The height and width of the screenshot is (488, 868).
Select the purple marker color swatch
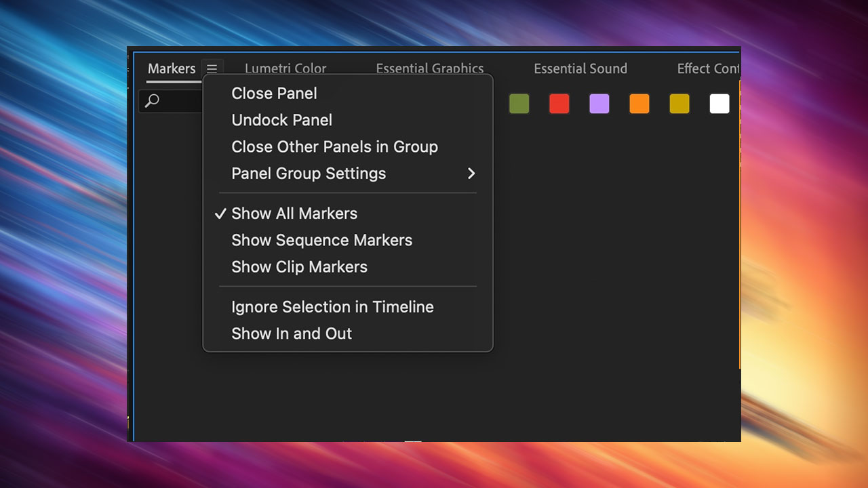point(599,104)
